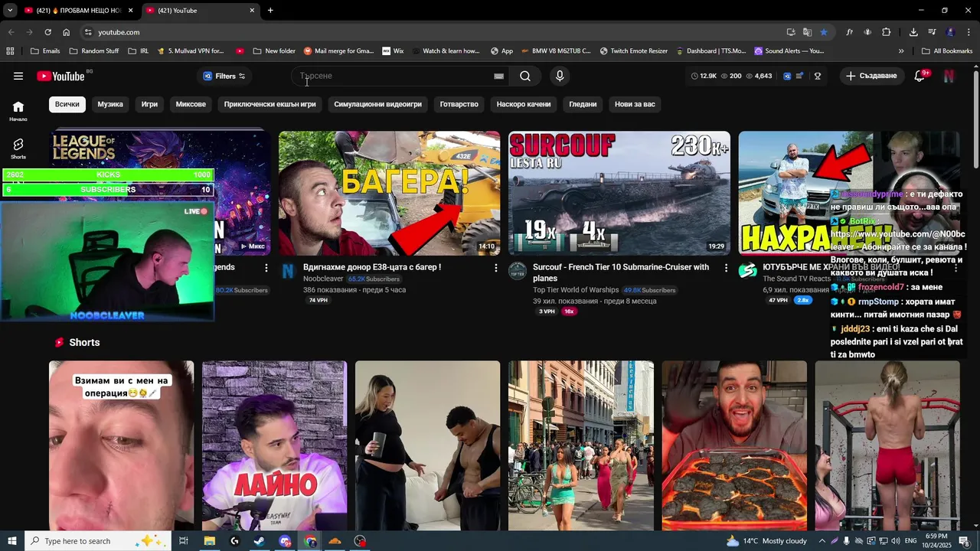Select the Всички filter chip
980x551 pixels.
pyautogui.click(x=67, y=104)
